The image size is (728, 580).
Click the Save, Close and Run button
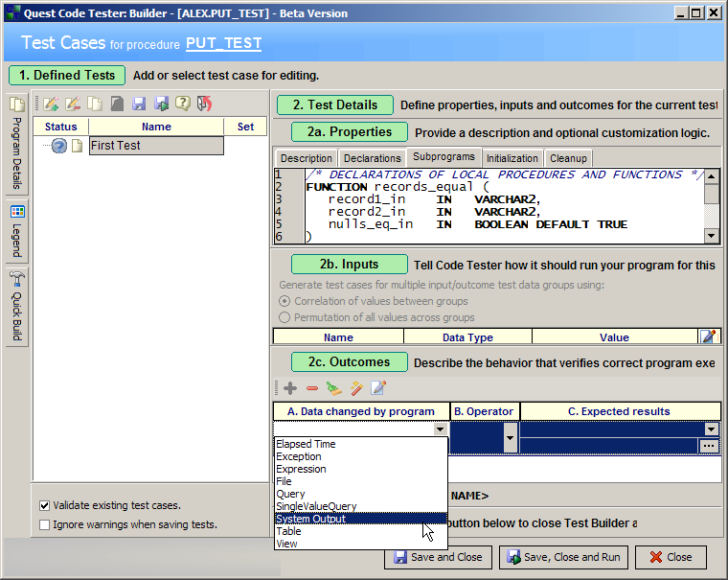[x=564, y=557]
